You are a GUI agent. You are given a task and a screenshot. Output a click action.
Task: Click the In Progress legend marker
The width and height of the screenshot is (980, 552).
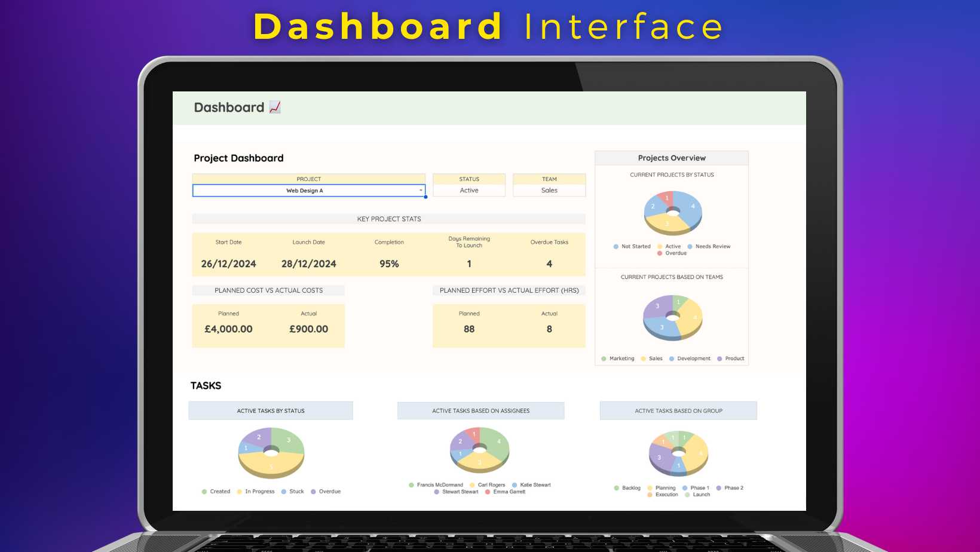pyautogui.click(x=240, y=492)
